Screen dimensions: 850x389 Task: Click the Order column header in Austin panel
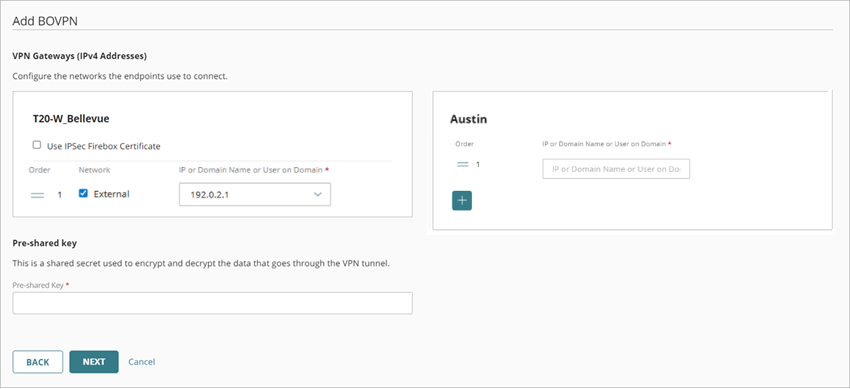coord(465,144)
